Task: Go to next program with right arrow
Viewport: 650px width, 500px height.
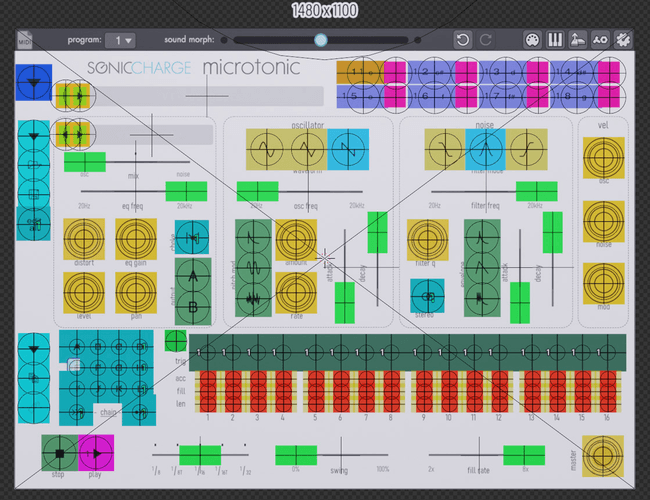Action: point(80,96)
